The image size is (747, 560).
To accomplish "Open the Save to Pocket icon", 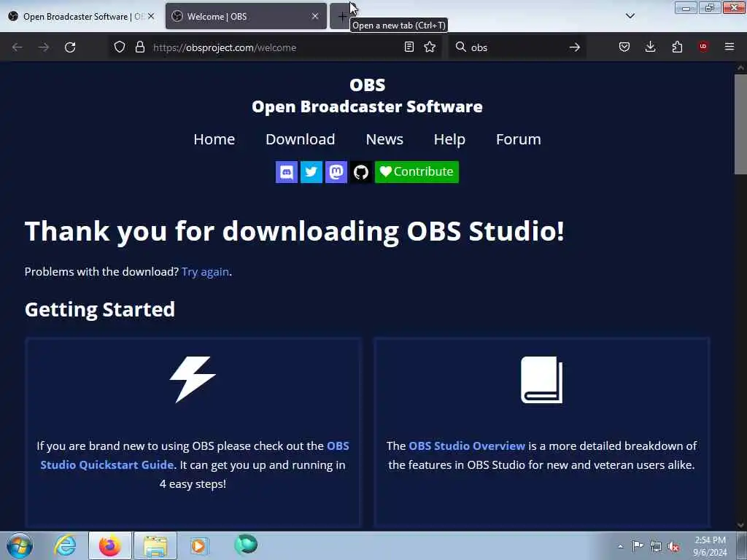I will click(624, 47).
